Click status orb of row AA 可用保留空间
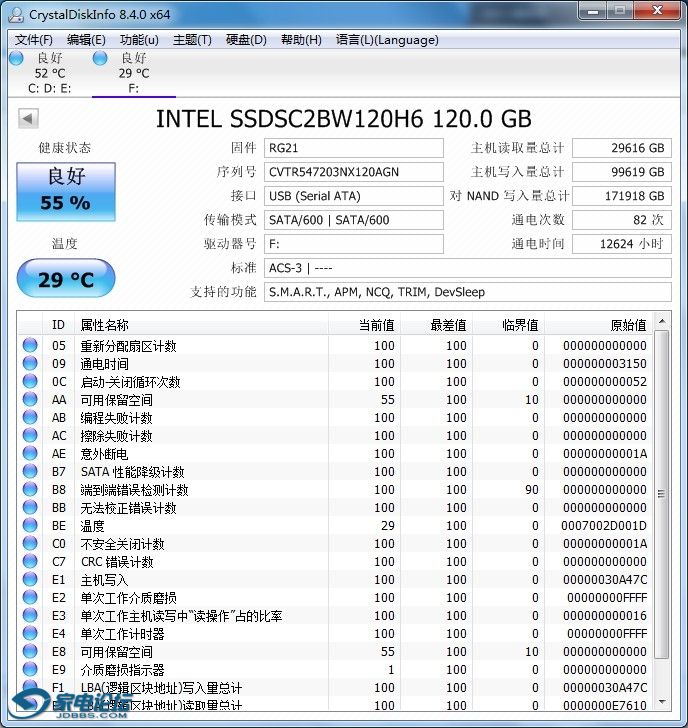The height and width of the screenshot is (728, 688). pyautogui.click(x=30, y=399)
